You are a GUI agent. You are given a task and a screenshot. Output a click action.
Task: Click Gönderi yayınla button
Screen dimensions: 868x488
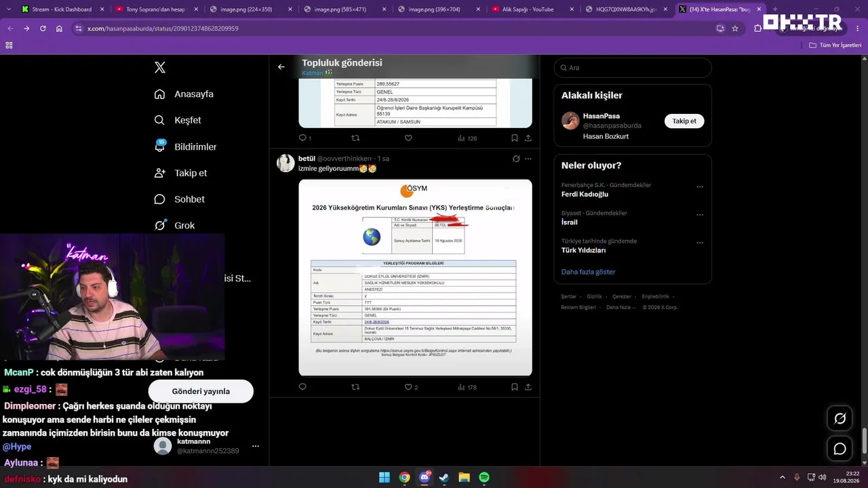201,391
